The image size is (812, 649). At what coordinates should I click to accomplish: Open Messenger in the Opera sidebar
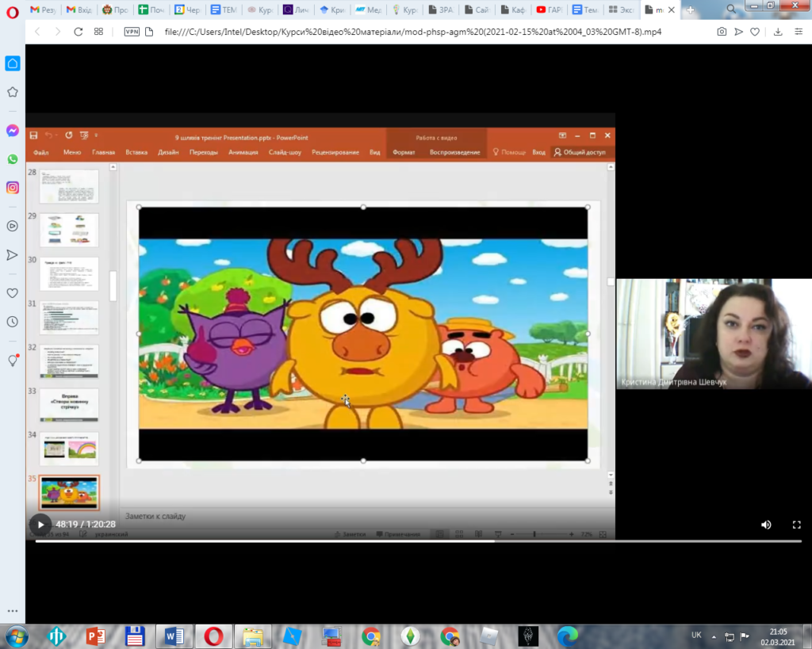(x=13, y=131)
